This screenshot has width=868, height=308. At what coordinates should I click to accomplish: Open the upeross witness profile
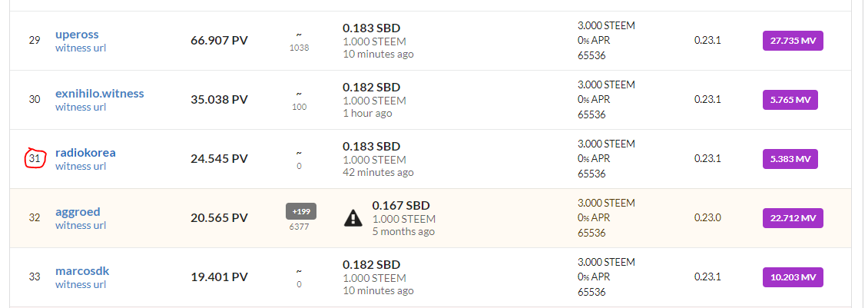(77, 35)
